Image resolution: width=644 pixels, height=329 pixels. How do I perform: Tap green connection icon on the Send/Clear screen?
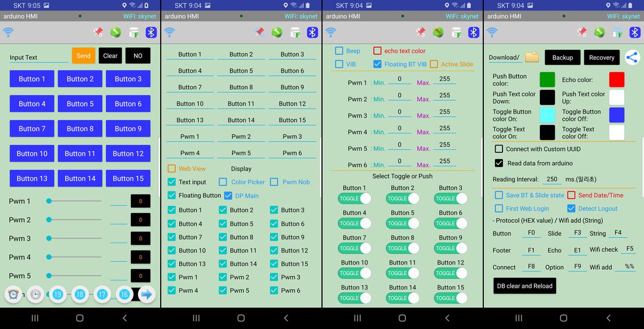[x=115, y=33]
